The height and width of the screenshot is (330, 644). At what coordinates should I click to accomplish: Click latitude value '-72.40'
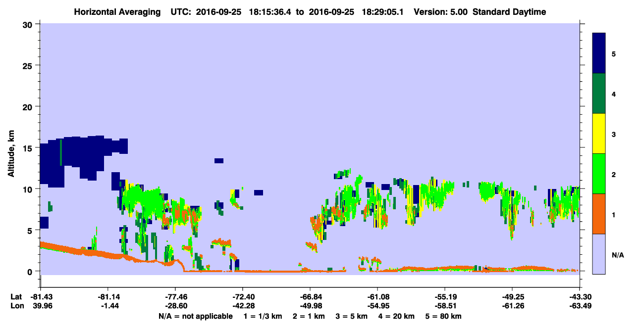pyautogui.click(x=242, y=297)
